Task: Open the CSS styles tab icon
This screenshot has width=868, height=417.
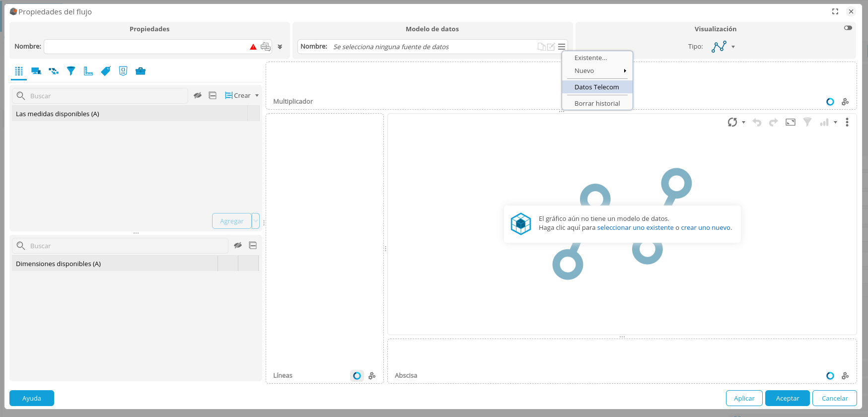Action: coord(123,71)
